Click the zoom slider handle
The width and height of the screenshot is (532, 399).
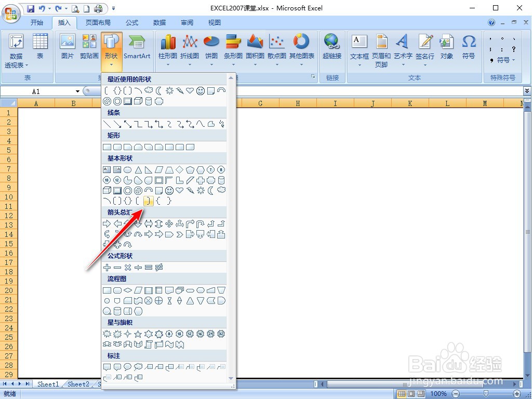tap(486, 394)
